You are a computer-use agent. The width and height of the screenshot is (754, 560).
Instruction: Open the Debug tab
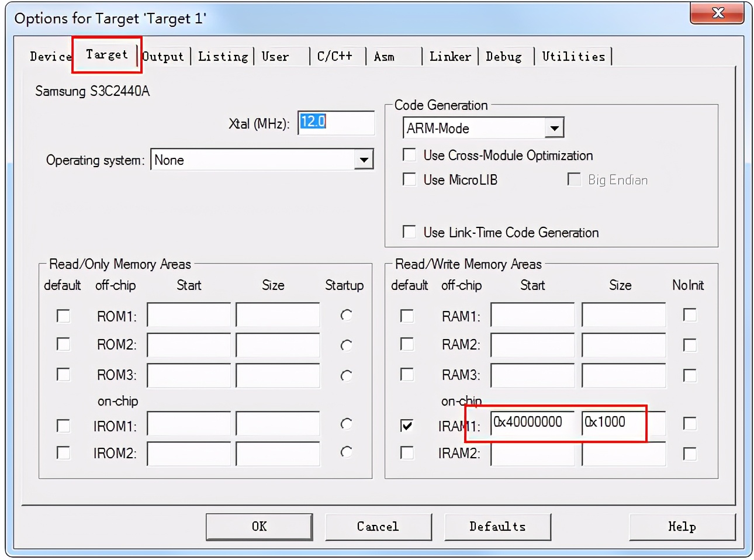point(504,57)
